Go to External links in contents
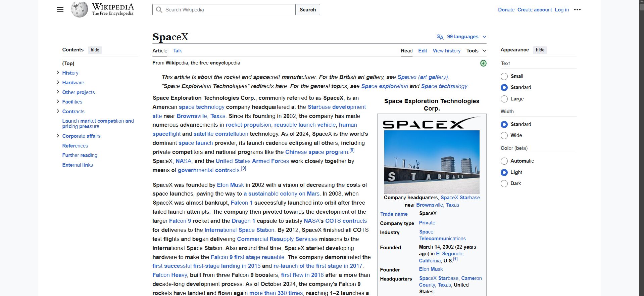Screen dimensions: 644x296 click(78, 165)
